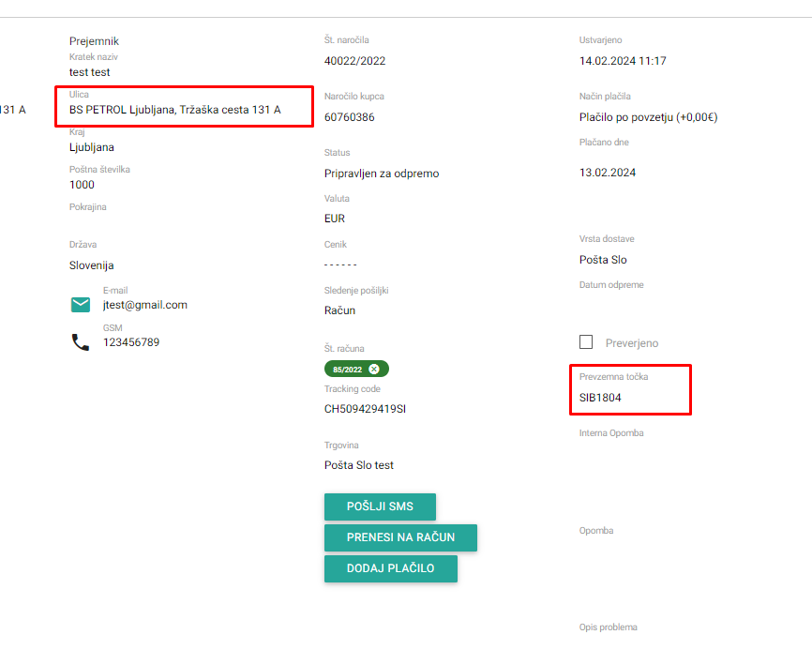Click the Kratek naziv value test test

[x=90, y=72]
